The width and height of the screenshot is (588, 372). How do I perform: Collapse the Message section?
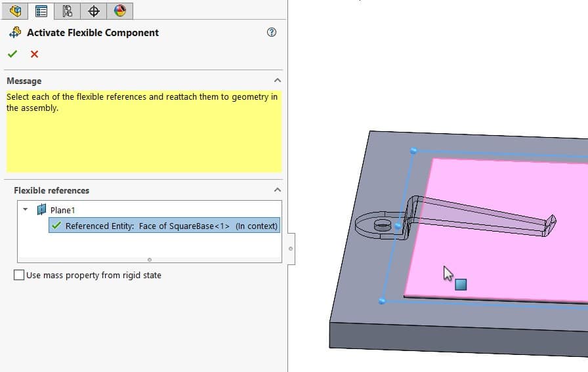click(x=278, y=80)
